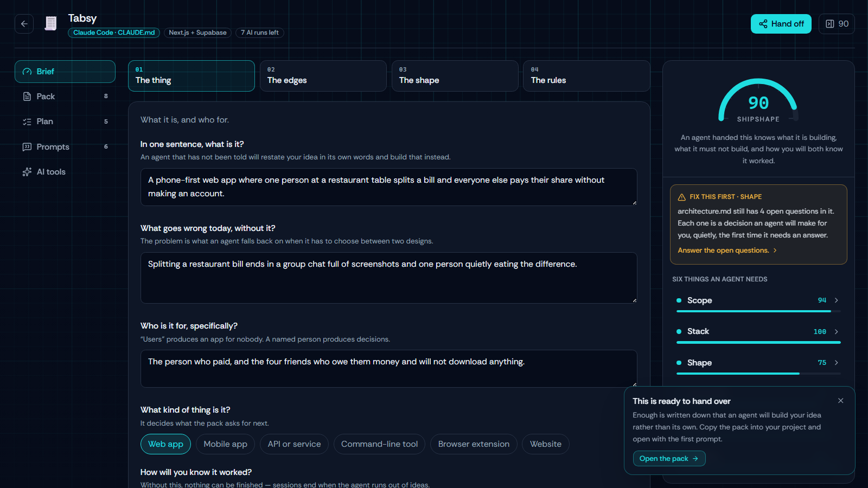Image resolution: width=868 pixels, height=488 pixels.
Task: Click the Next.js + Supabase tag
Action: (x=197, y=33)
